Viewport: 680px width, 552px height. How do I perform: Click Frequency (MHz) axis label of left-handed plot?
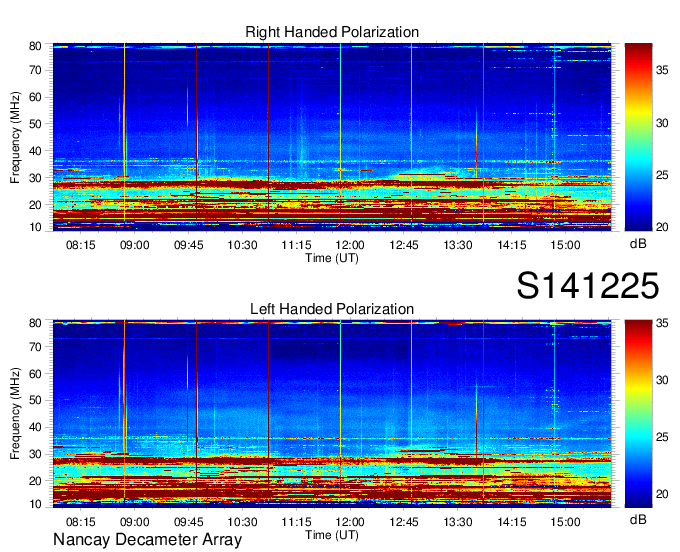[x=15, y=414]
